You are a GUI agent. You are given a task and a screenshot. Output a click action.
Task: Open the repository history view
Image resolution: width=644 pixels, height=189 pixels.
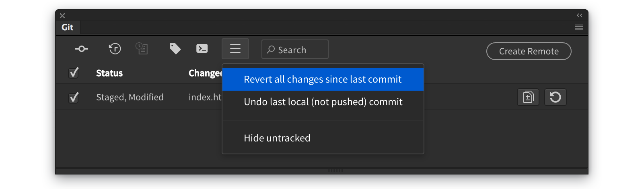pyautogui.click(x=115, y=49)
